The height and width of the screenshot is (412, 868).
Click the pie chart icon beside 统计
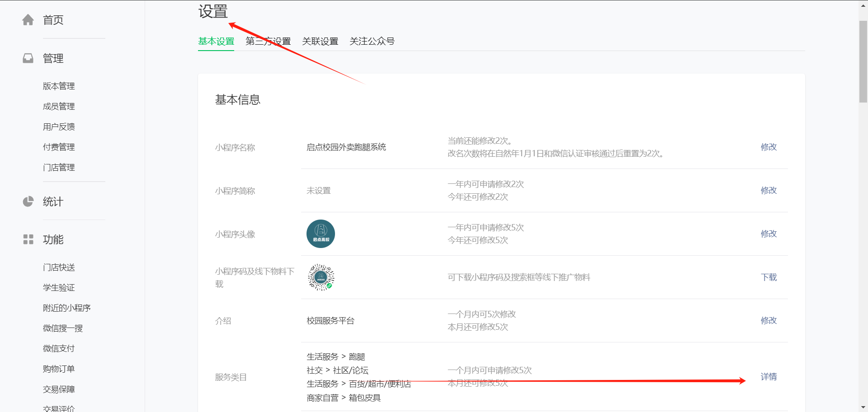[28, 201]
